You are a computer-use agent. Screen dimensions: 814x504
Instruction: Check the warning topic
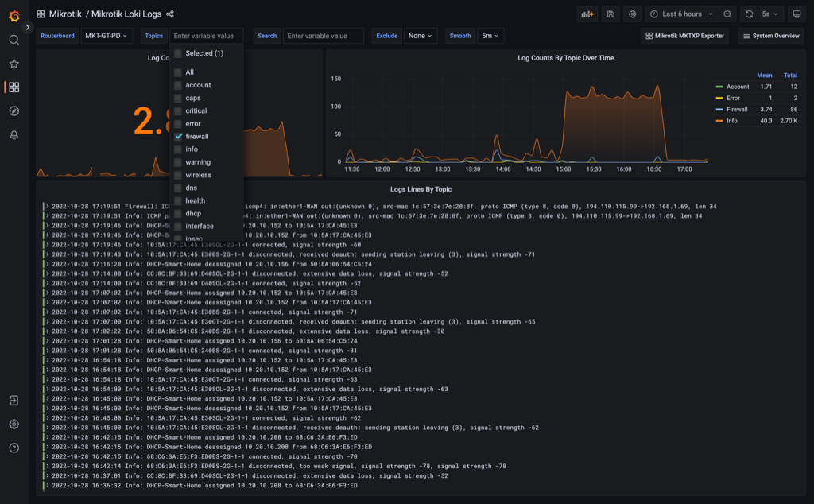[178, 162]
